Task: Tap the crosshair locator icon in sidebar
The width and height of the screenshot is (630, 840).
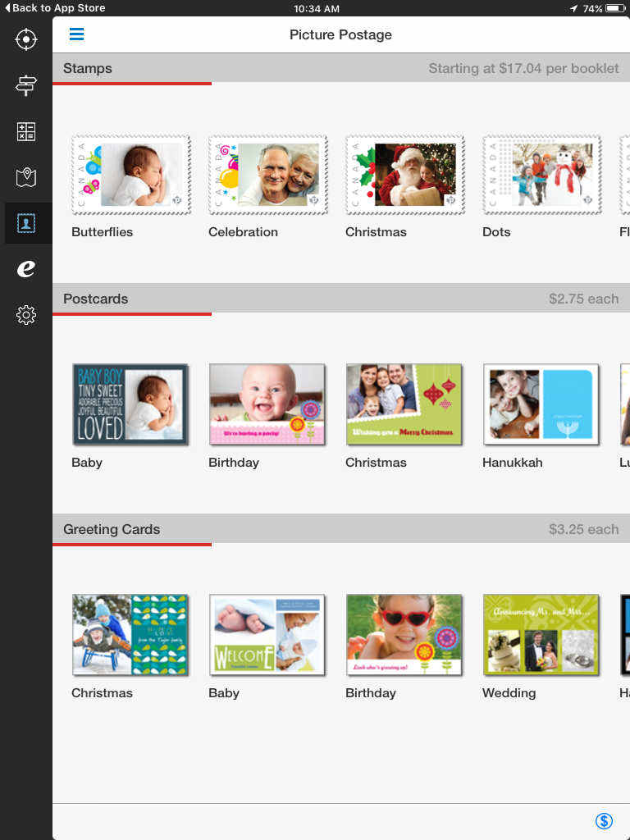Action: [26, 39]
